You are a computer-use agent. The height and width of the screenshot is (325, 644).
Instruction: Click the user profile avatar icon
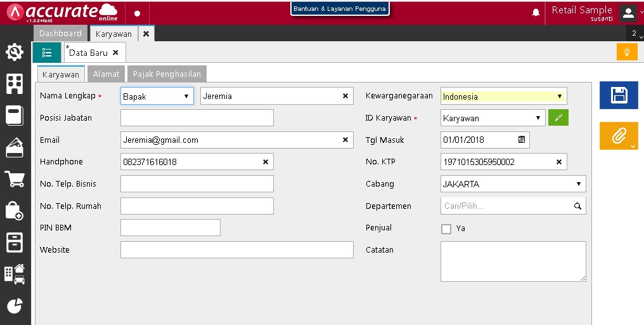[628, 13]
